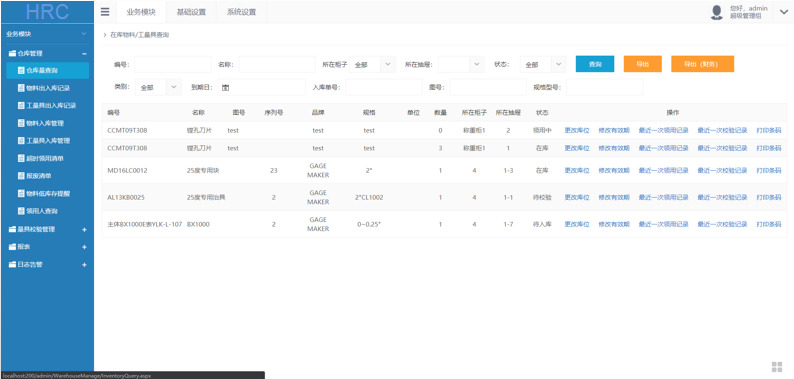Click the document icon beside 物料入库管理

[x=21, y=123]
